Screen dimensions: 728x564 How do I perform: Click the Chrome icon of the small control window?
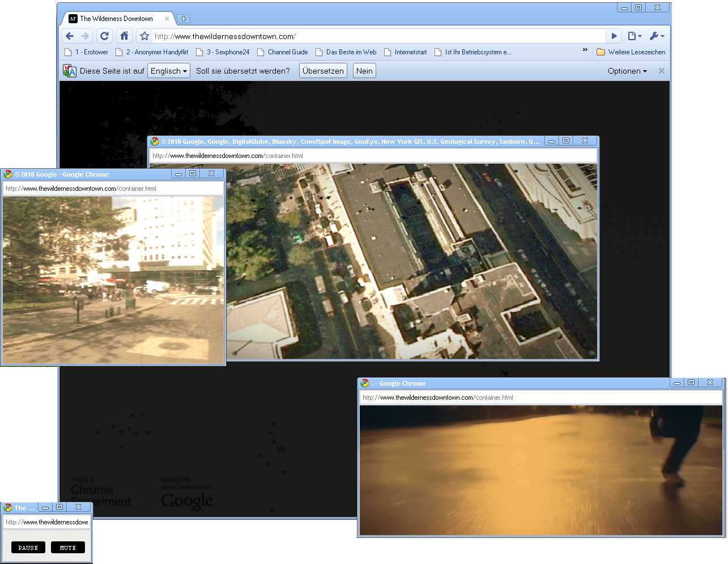pyautogui.click(x=8, y=508)
